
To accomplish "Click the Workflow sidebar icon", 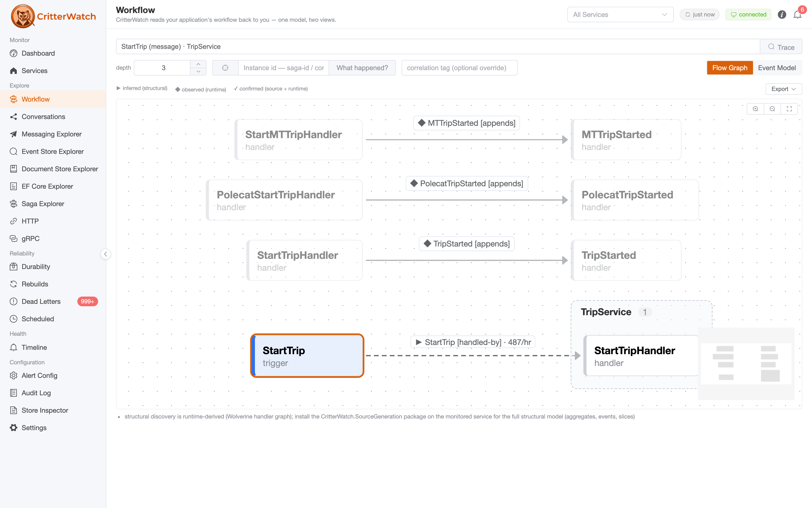I will (x=14, y=99).
